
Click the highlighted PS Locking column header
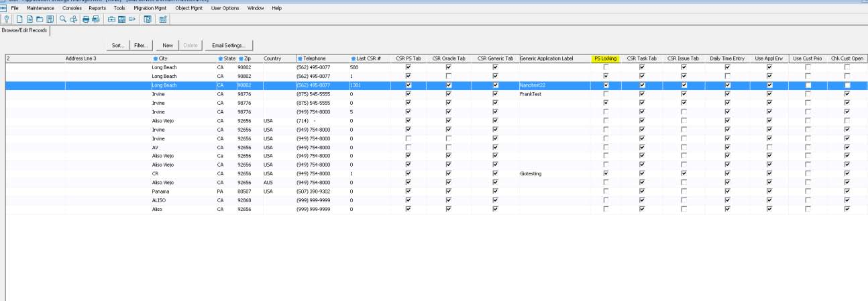tap(606, 58)
